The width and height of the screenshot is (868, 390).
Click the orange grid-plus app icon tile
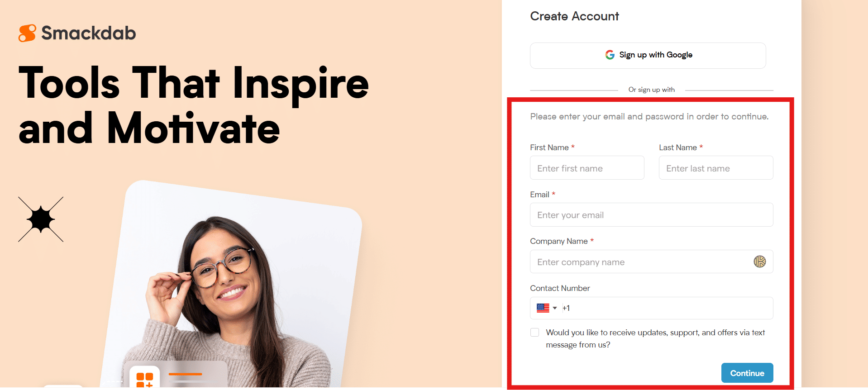[145, 377]
